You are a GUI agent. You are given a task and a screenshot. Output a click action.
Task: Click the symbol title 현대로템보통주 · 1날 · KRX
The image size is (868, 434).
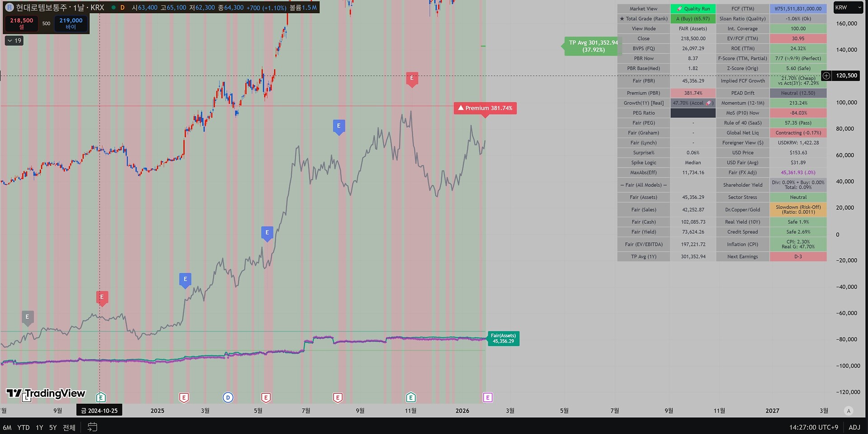coord(60,8)
